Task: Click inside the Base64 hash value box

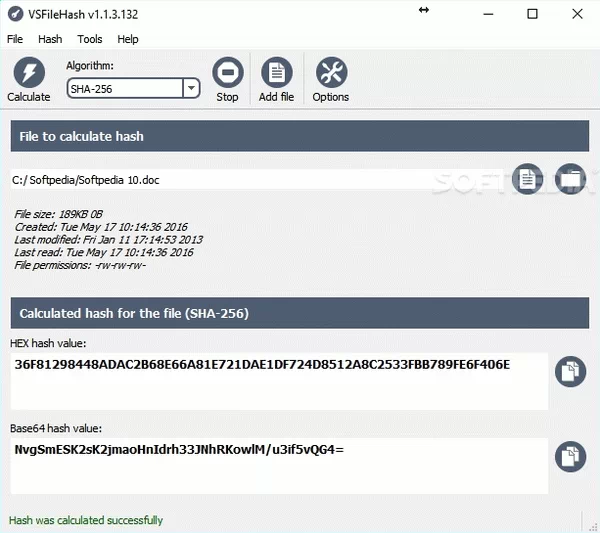Action: [279, 466]
